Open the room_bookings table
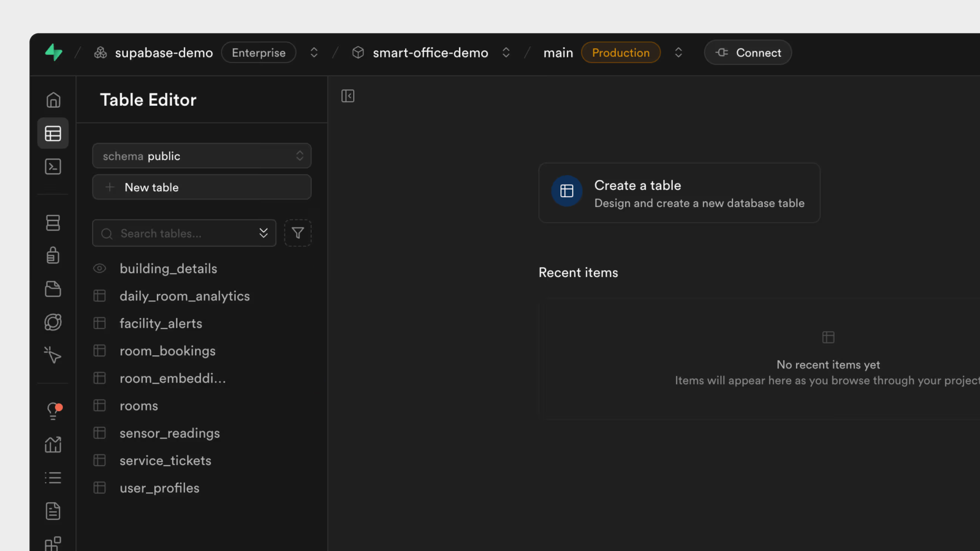The width and height of the screenshot is (980, 551). (167, 351)
